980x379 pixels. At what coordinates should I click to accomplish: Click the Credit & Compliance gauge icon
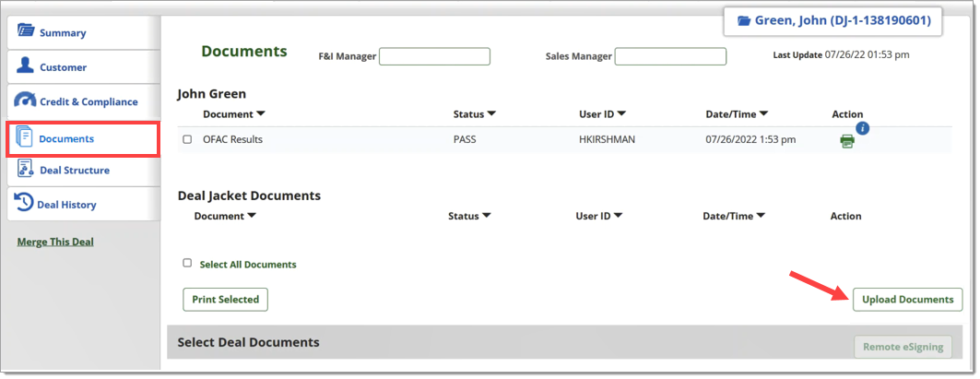click(25, 101)
